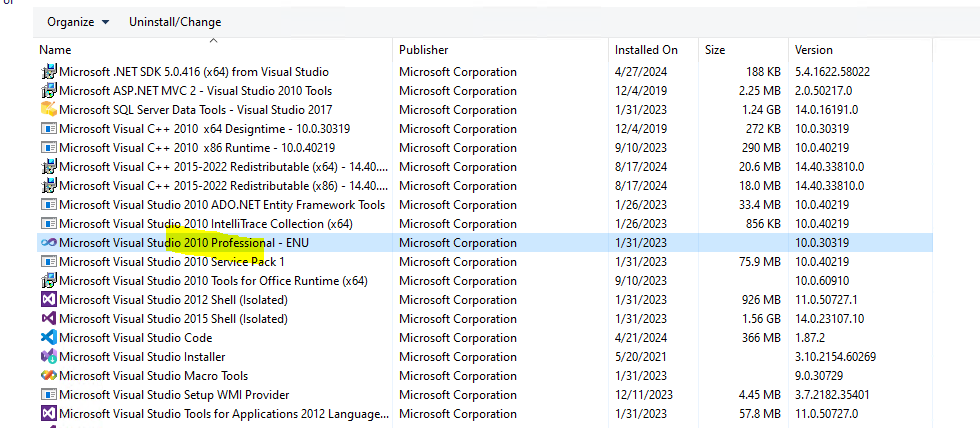The image size is (980, 428).
Task: Select Microsoft Visual Studio 2010 IntelliTrace Collection (x64)
Action: tap(206, 224)
